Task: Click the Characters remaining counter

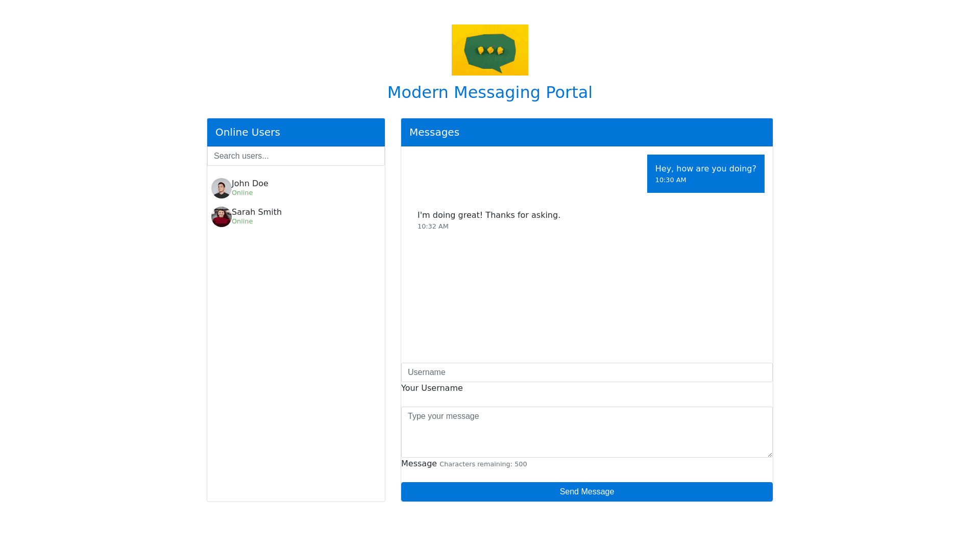Action: [483, 464]
